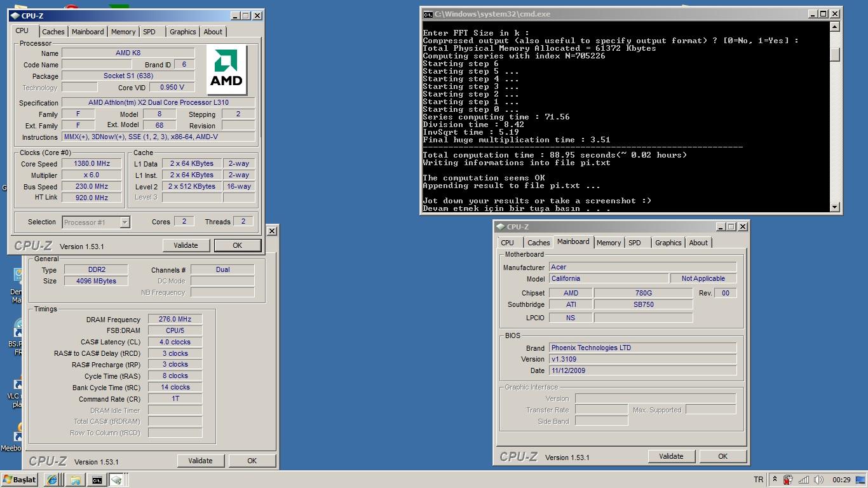This screenshot has width=868, height=488.
Task: Open About tab in Acer mainboard window
Action: coord(698,243)
